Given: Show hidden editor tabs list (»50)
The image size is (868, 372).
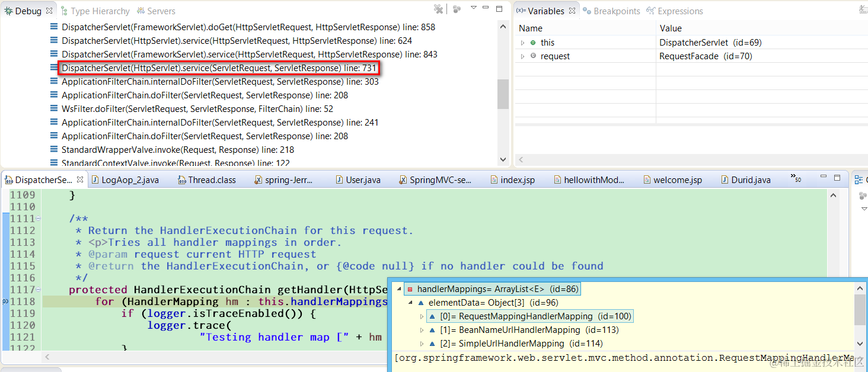Looking at the screenshot, I should point(796,178).
